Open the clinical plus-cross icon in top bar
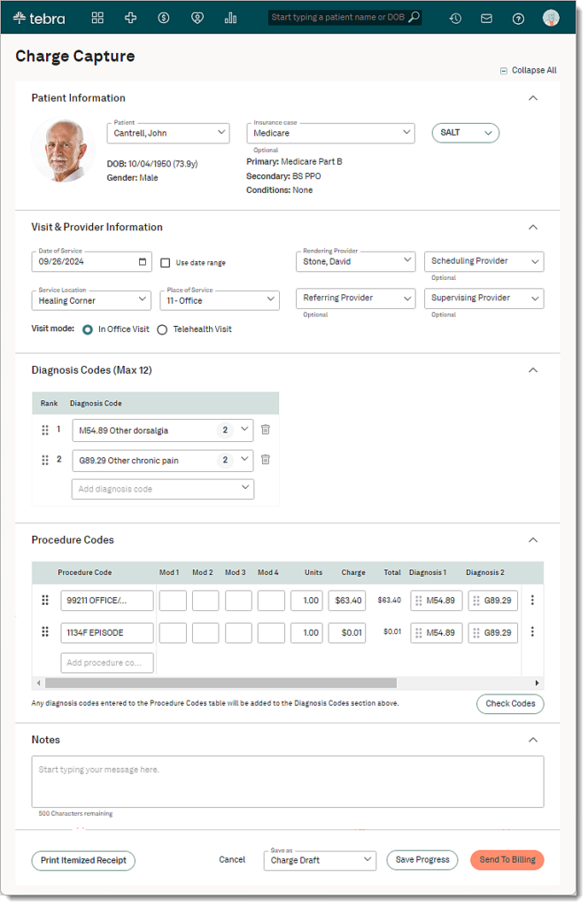This screenshot has width=588, height=907. pyautogui.click(x=131, y=18)
